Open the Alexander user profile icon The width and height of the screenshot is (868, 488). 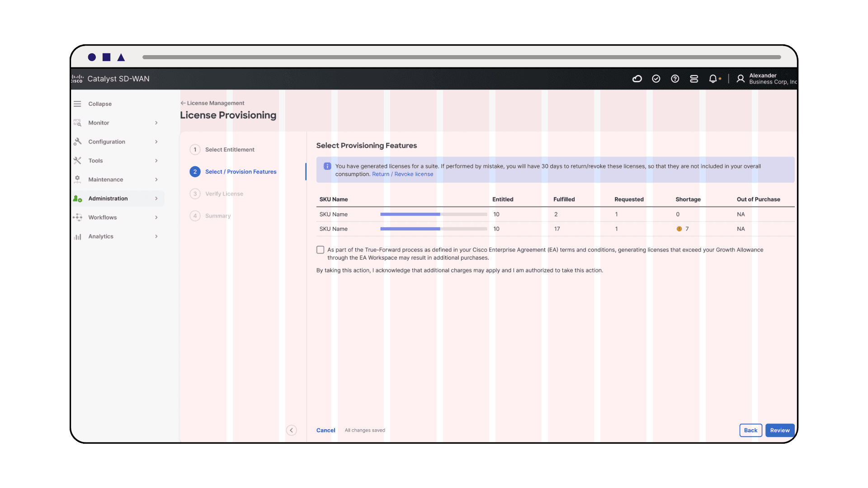[741, 79]
